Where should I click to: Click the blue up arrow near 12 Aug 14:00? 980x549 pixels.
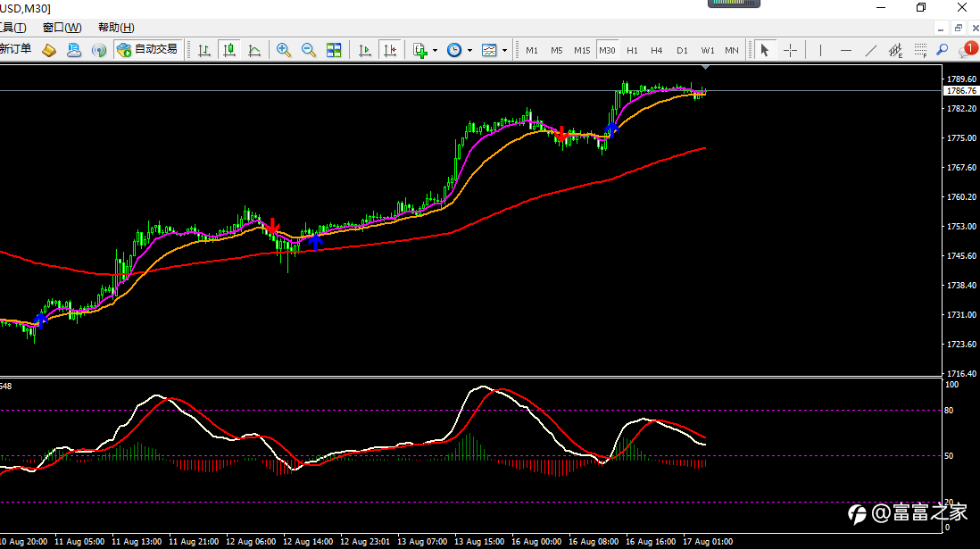[316, 243]
